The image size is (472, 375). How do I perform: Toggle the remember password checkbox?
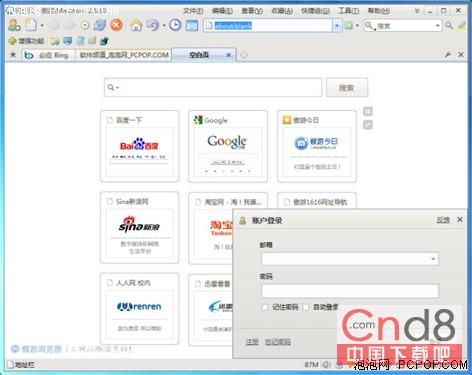coord(265,307)
